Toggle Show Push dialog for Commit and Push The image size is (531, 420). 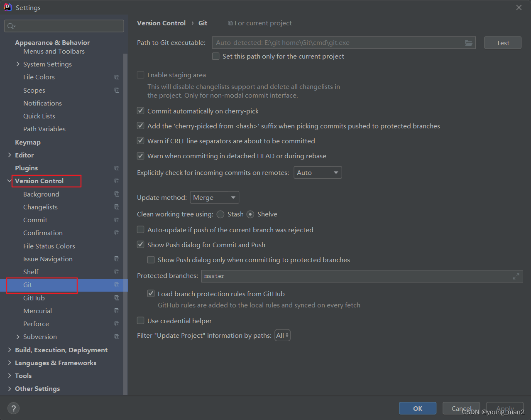[x=141, y=245]
